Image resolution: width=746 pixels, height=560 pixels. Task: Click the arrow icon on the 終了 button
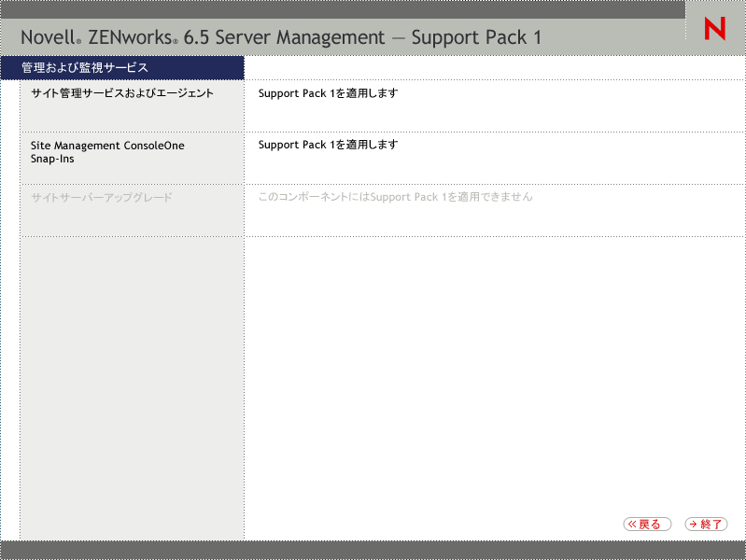click(693, 525)
